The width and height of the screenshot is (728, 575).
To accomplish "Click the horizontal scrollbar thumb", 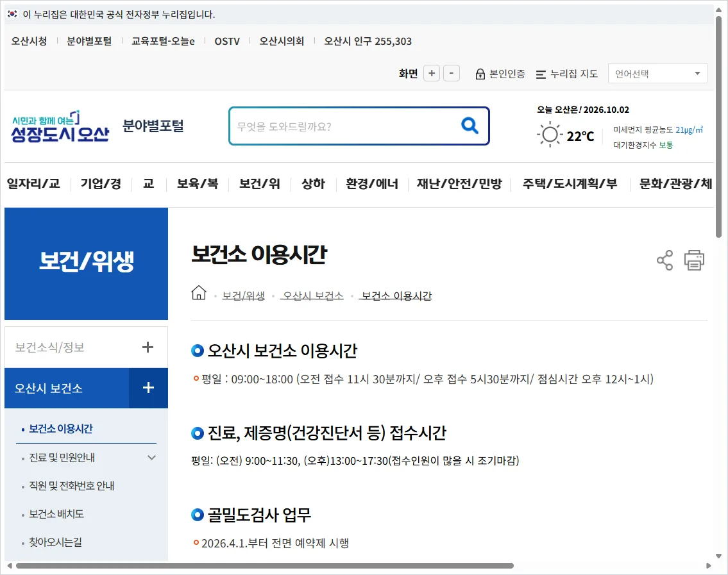I will click(265, 566).
